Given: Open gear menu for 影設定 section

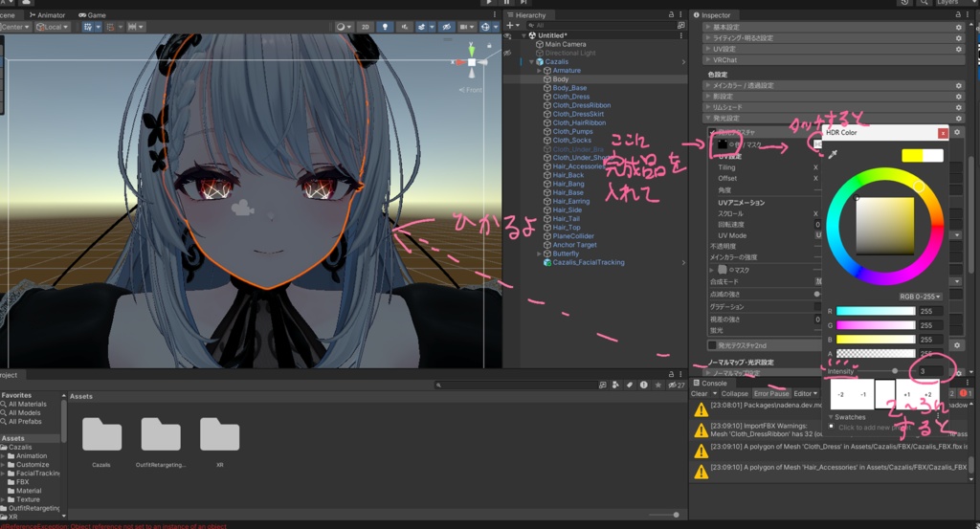Looking at the screenshot, I should pyautogui.click(x=958, y=97).
